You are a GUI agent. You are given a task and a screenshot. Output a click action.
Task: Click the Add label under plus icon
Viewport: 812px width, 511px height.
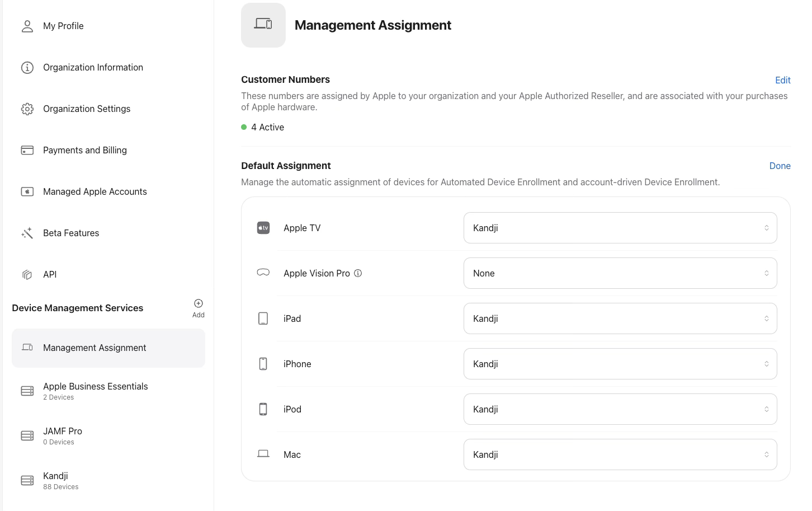point(199,315)
